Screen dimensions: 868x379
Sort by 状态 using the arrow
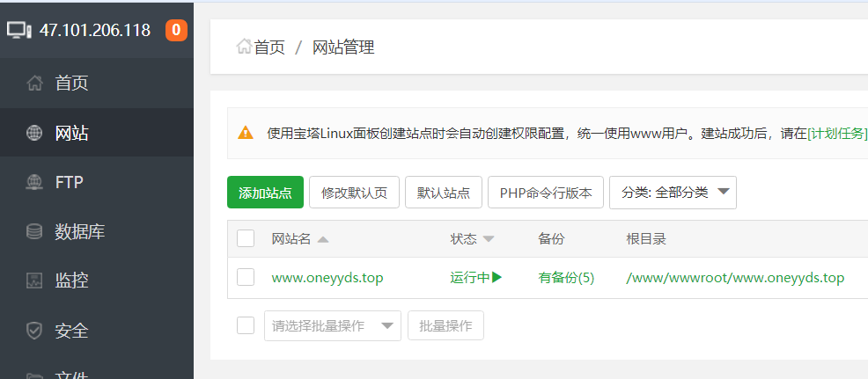pyautogui.click(x=489, y=239)
